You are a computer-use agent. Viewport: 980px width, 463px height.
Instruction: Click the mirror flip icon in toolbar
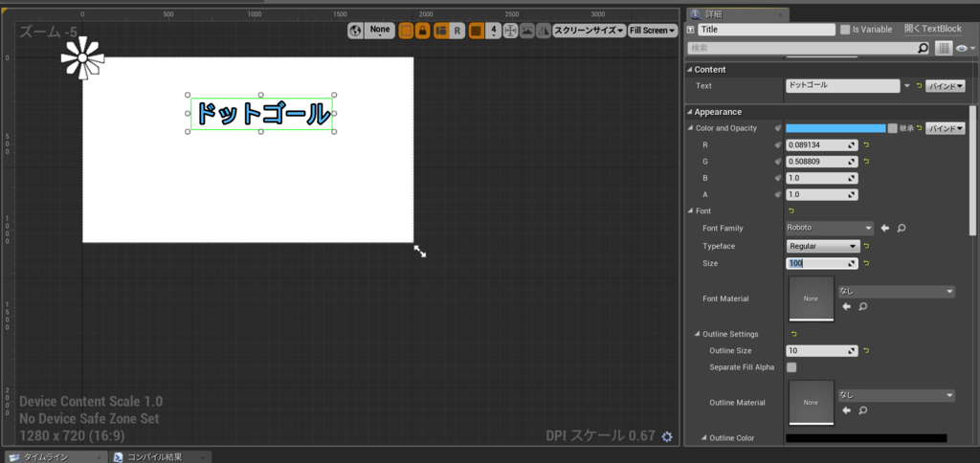(544, 31)
